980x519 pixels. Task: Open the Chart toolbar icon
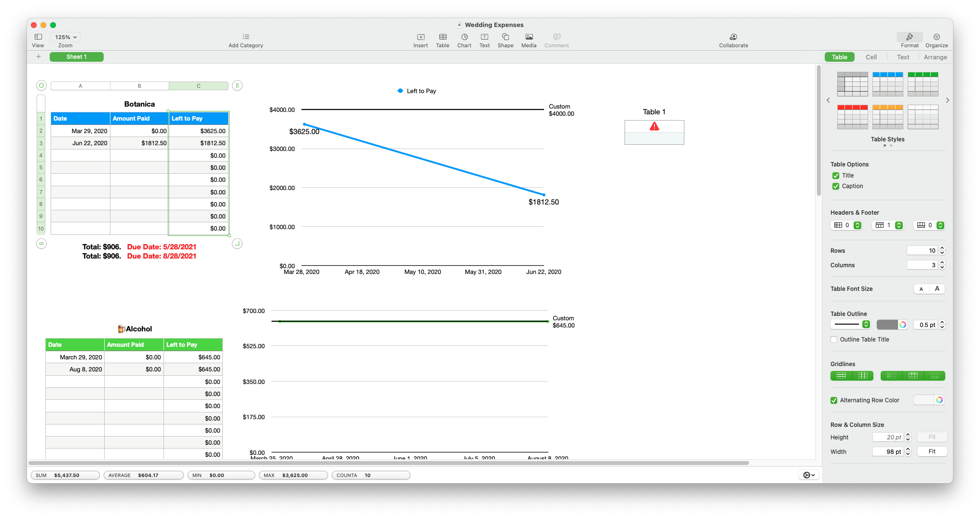point(464,37)
